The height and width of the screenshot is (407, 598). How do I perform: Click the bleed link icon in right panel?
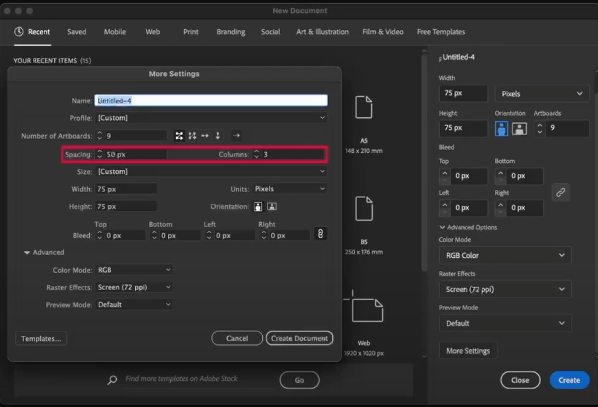coord(560,192)
